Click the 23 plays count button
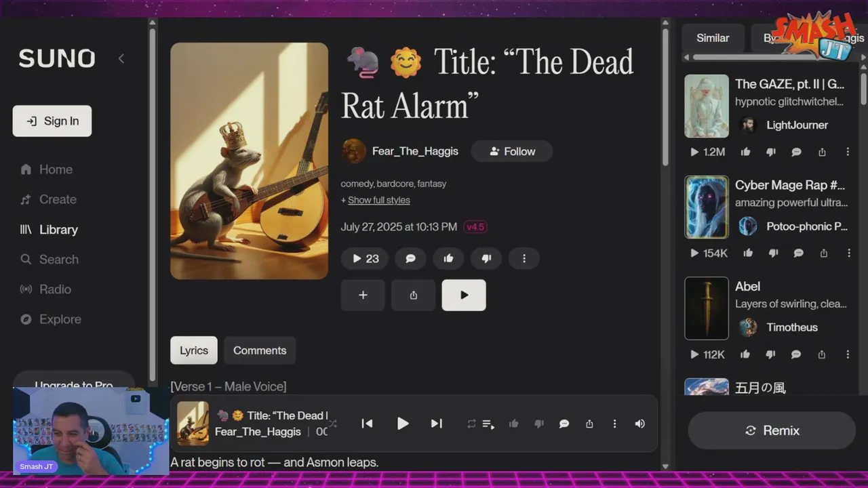Screen dimensions: 868x488 (365, 258)
